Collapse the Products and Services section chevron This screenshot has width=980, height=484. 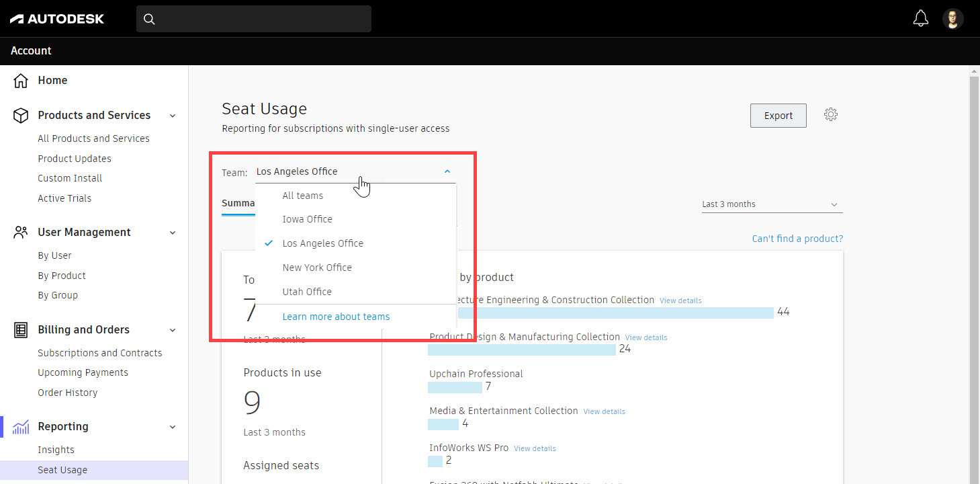[173, 116]
